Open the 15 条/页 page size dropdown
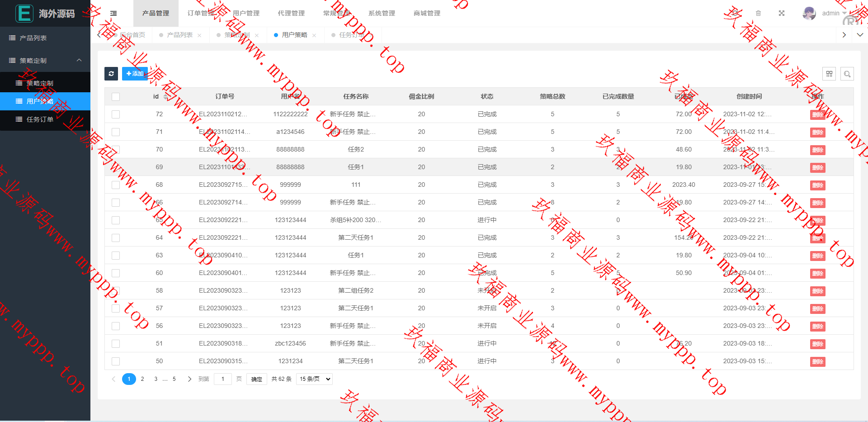 pos(314,379)
